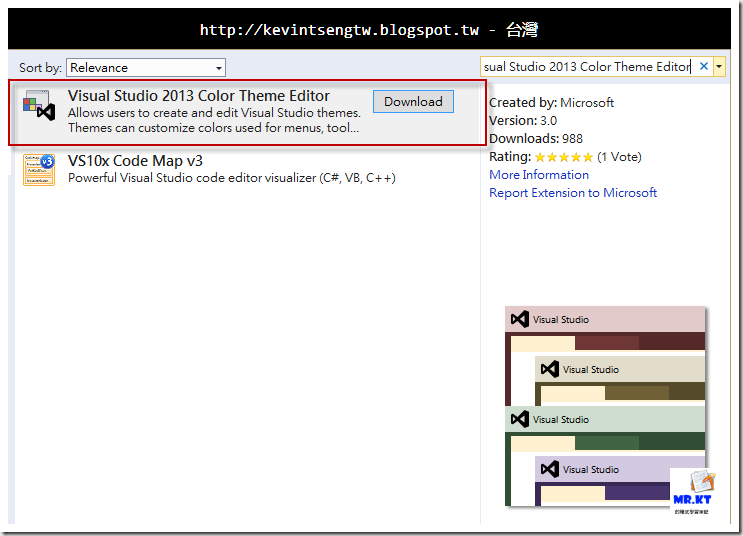743x536 pixels.
Task: Select the Color Theme Editor extension icon
Action: click(x=39, y=105)
